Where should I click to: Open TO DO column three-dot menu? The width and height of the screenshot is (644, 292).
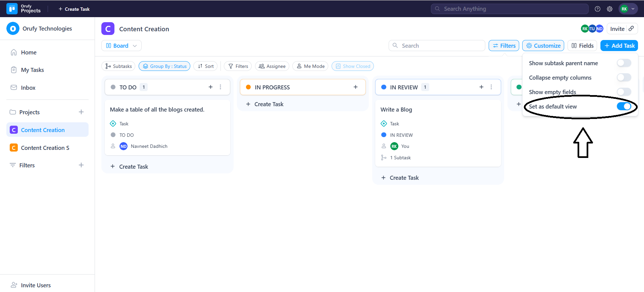[x=220, y=87]
